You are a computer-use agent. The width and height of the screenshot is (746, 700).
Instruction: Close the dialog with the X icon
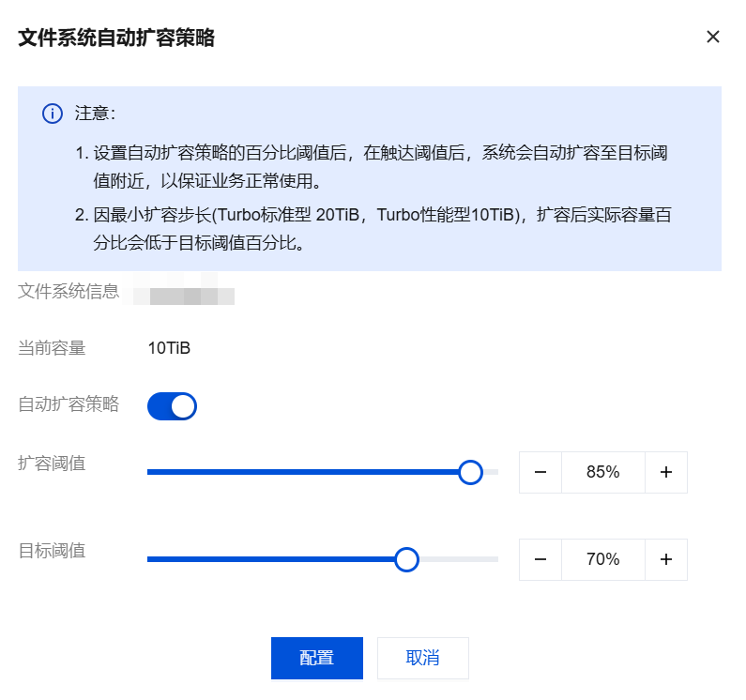click(x=713, y=37)
